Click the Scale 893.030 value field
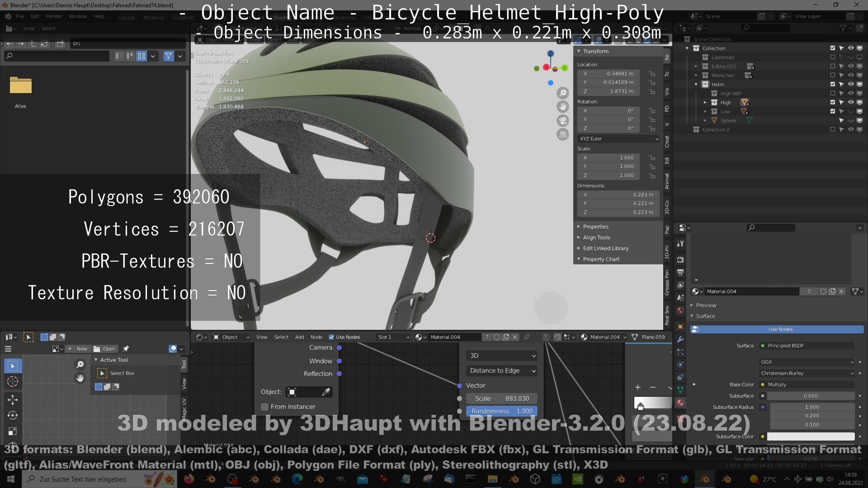This screenshot has width=868, height=488. click(501, 399)
